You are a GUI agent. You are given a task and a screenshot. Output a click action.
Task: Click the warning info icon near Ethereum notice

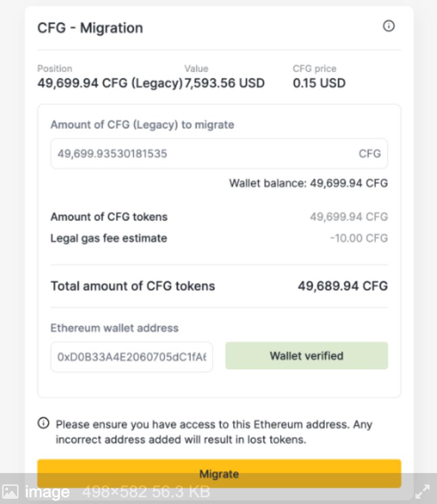tap(43, 423)
